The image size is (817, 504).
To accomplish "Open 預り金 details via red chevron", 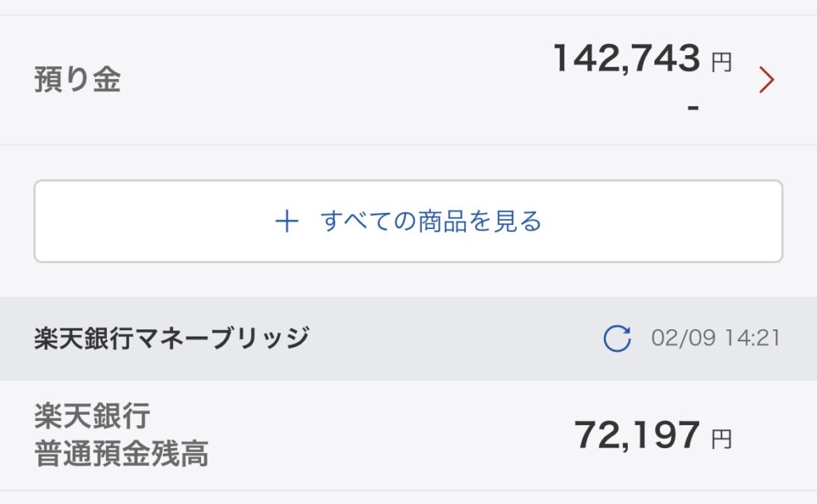I will click(x=767, y=80).
